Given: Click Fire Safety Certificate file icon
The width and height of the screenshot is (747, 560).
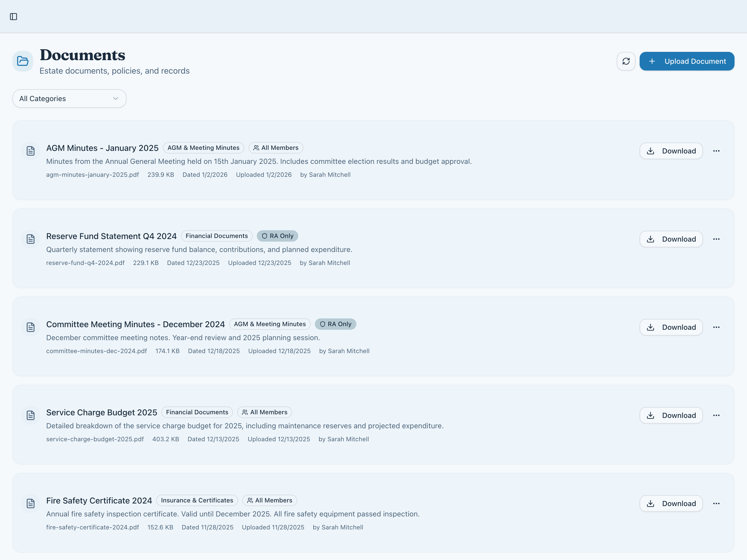Looking at the screenshot, I should (31, 503).
